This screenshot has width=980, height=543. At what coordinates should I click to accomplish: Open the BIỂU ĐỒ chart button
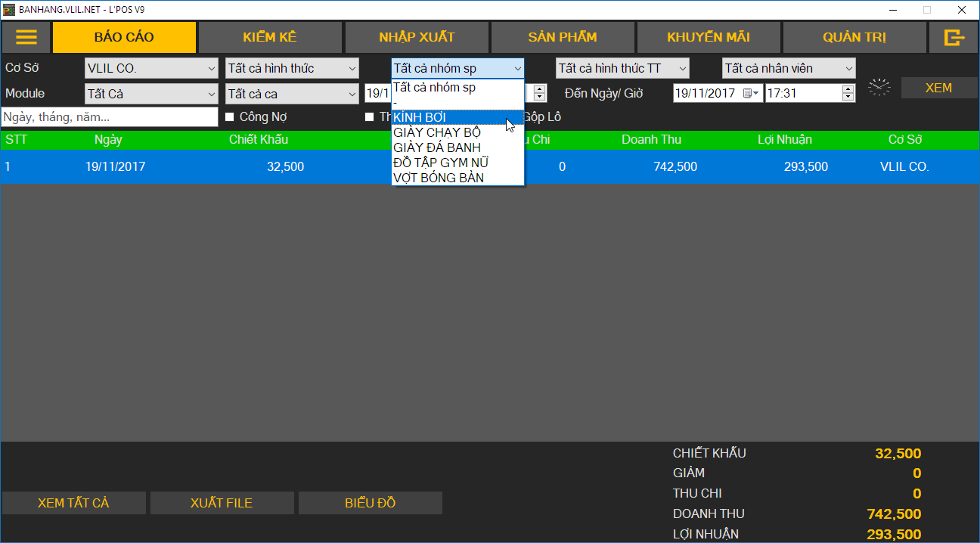point(370,503)
